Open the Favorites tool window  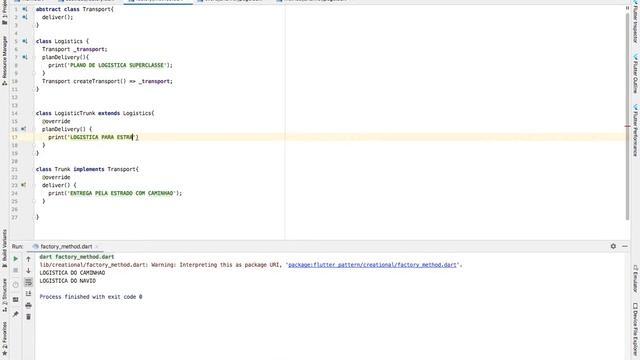click(4, 338)
